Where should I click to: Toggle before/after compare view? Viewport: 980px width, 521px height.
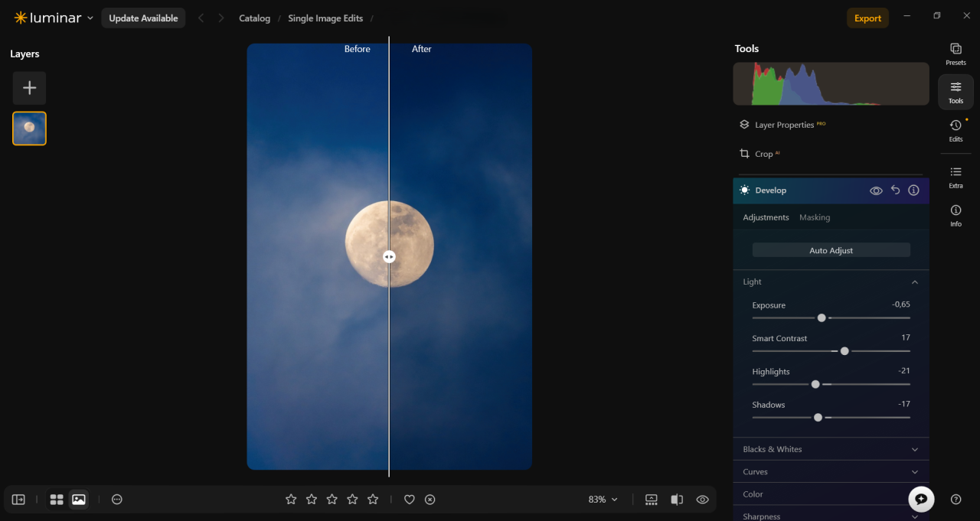tap(677, 500)
